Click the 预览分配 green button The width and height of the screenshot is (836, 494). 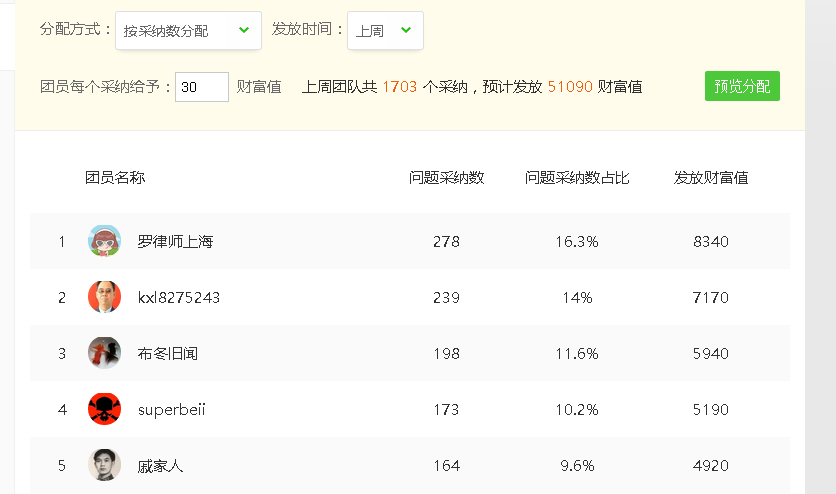point(742,86)
